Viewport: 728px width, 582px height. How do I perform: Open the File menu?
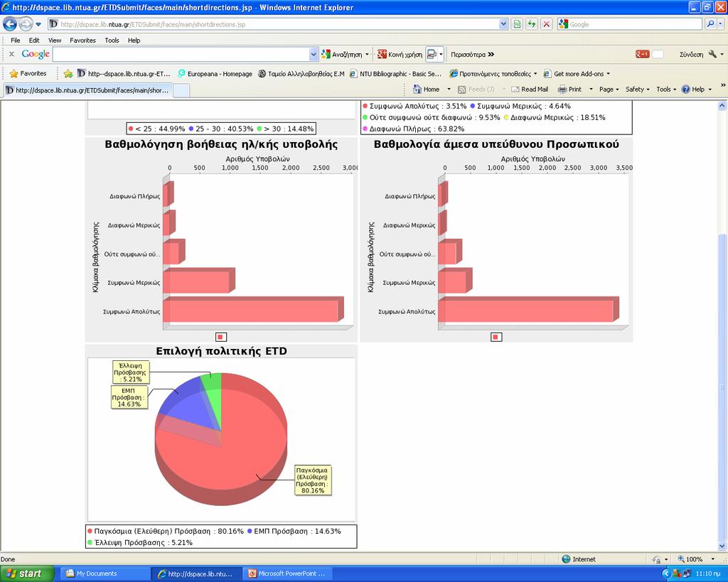[x=16, y=41]
